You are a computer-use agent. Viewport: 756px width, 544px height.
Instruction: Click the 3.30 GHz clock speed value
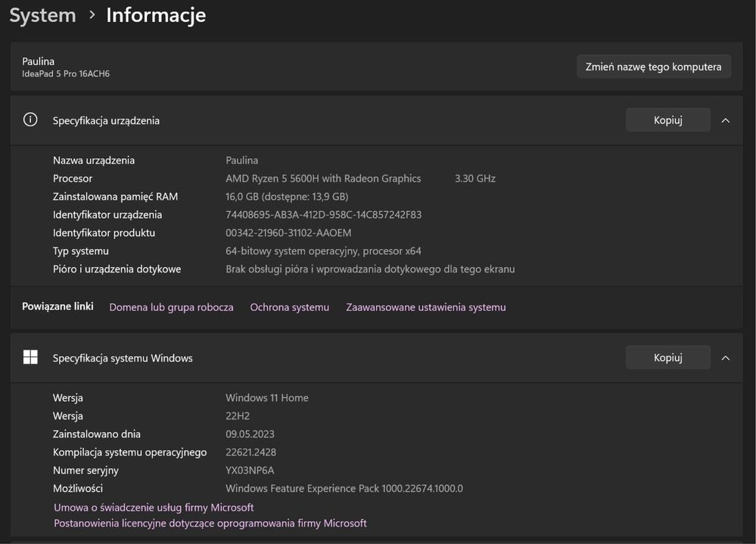coord(475,179)
